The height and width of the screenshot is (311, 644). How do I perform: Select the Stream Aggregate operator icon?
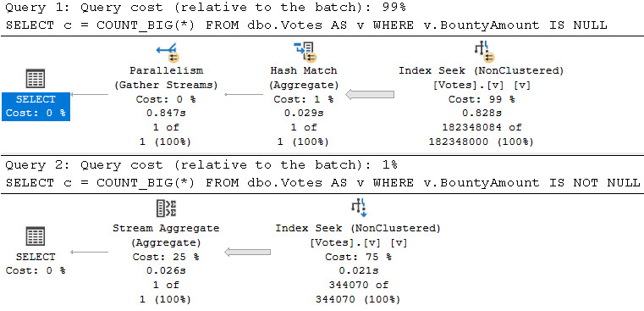point(167,208)
